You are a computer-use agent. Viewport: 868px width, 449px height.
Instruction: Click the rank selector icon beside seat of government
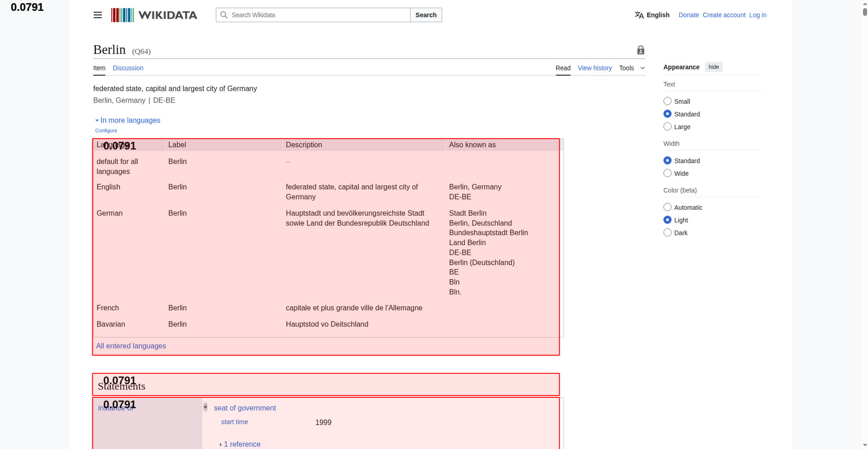coord(206,407)
